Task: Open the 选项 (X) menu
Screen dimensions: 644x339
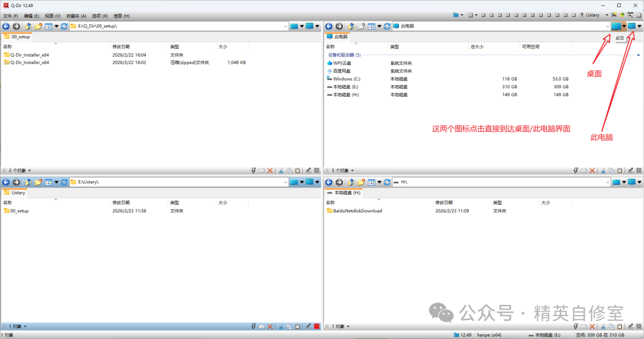Action: click(100, 16)
